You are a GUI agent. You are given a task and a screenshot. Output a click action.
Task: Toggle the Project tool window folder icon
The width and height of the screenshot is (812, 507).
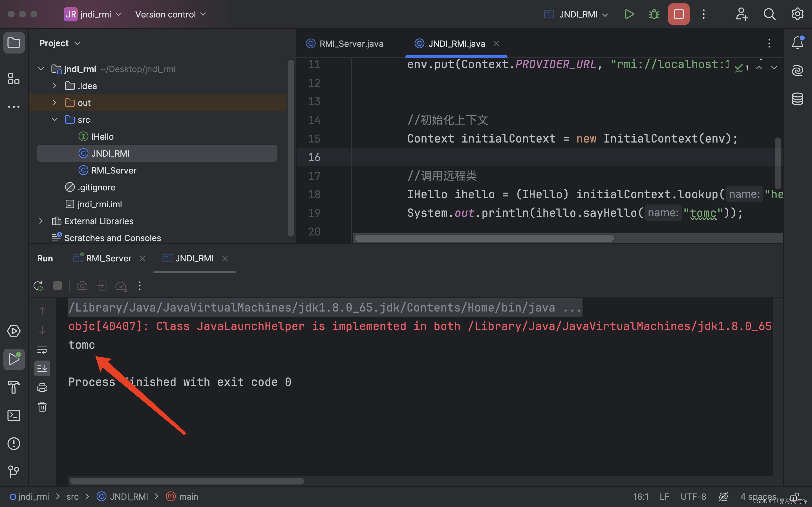tap(14, 43)
